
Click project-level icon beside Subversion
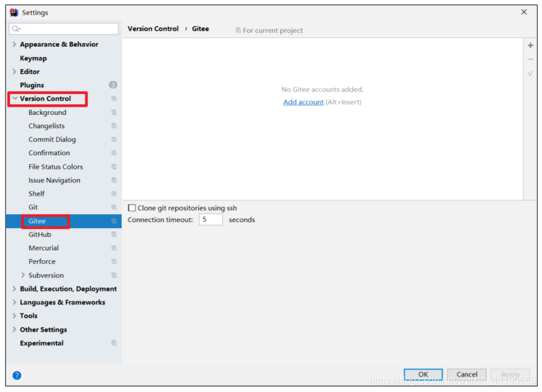(114, 275)
